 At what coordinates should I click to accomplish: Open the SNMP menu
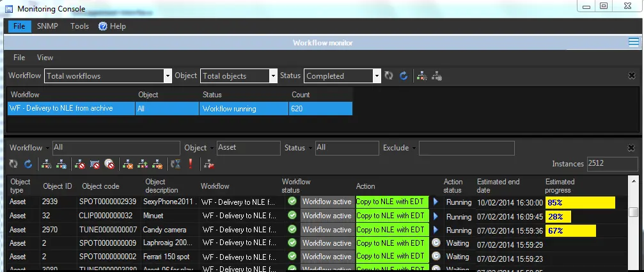(47, 26)
